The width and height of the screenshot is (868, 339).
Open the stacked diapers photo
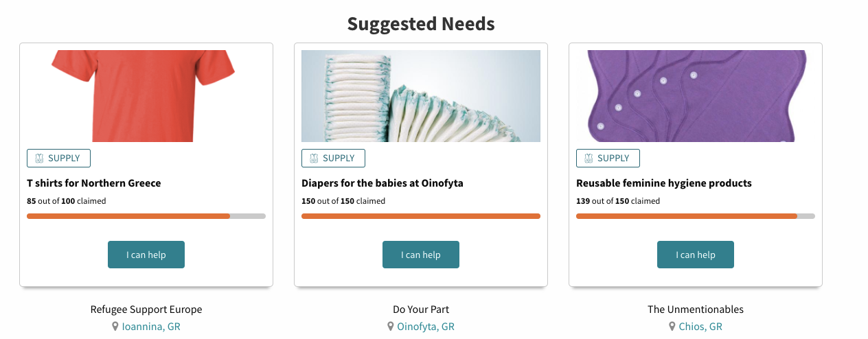coord(420,96)
